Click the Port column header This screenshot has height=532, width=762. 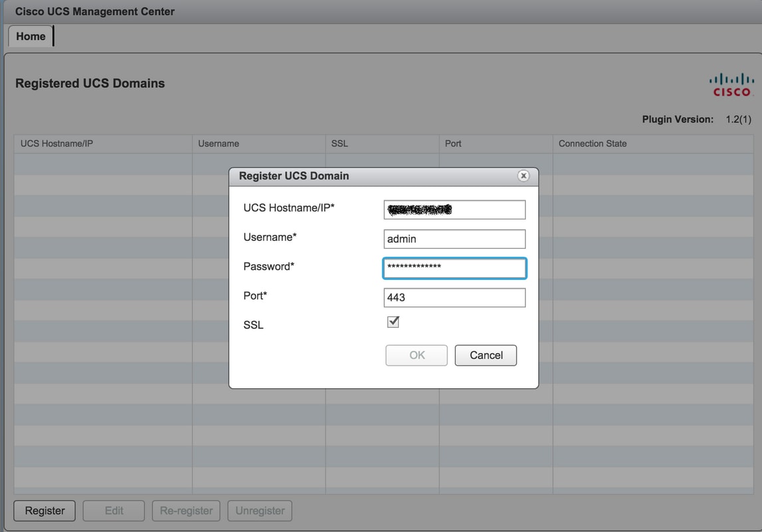496,144
